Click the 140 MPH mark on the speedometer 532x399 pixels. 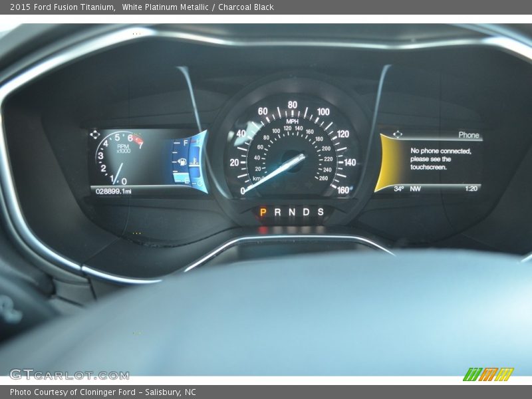click(350, 162)
